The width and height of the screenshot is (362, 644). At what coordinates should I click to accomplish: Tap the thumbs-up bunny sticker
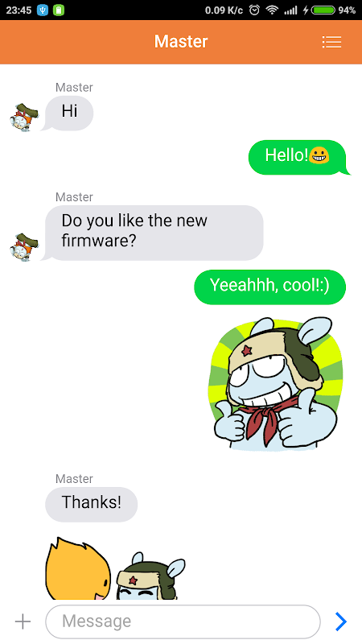pyautogui.click(x=275, y=384)
